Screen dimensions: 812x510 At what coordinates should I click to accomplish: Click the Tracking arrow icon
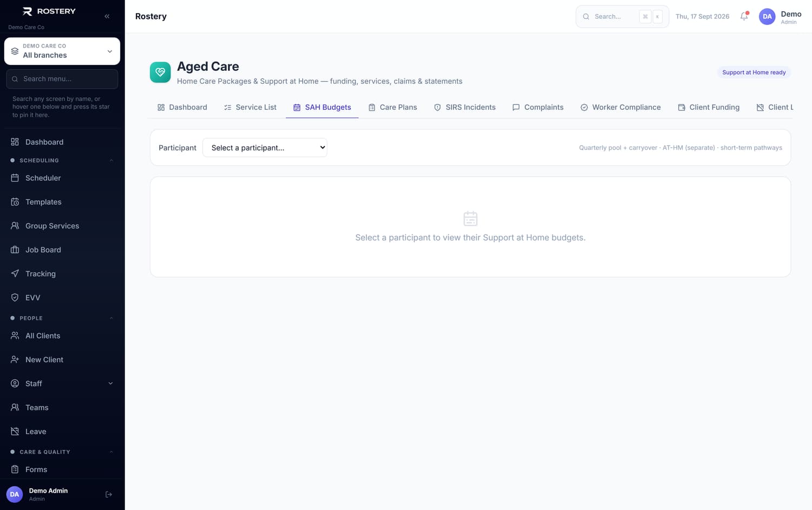15,273
